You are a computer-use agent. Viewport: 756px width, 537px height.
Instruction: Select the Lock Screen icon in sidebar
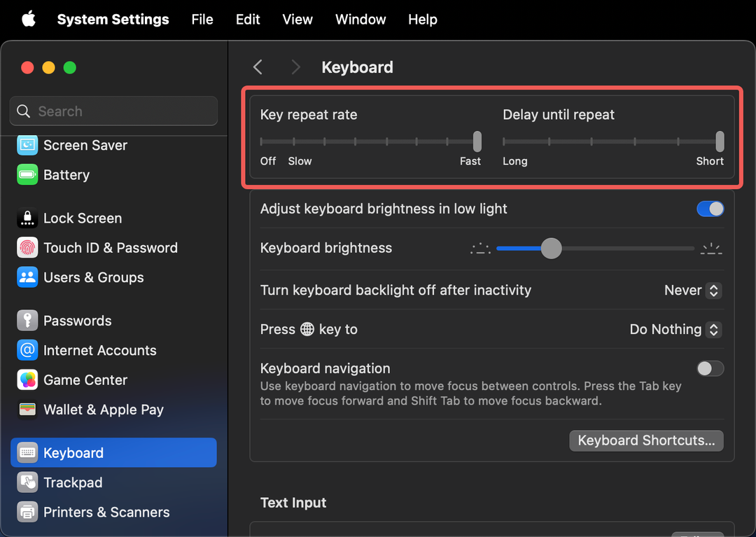coord(27,218)
